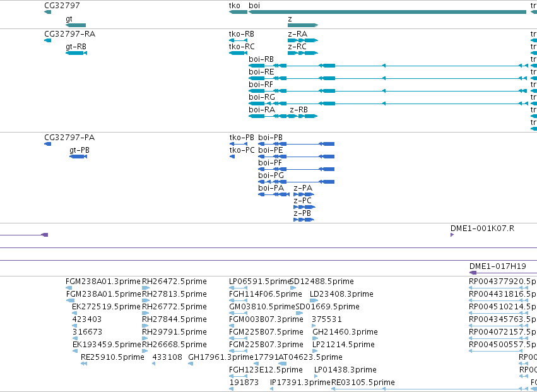Viewport: 537px width, 392px height.
Task: Open the EK272519.5prime EST label
Action: pos(106,307)
